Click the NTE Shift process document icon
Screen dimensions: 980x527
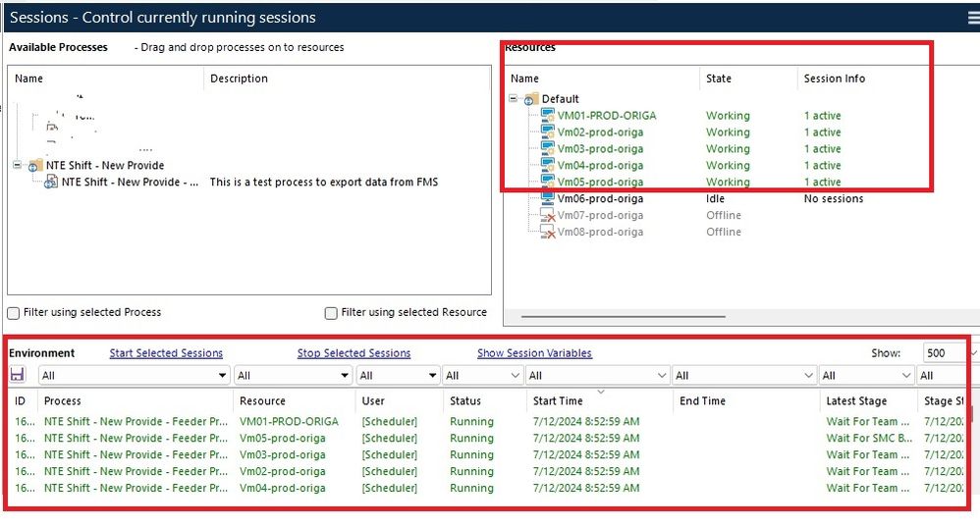(x=51, y=182)
